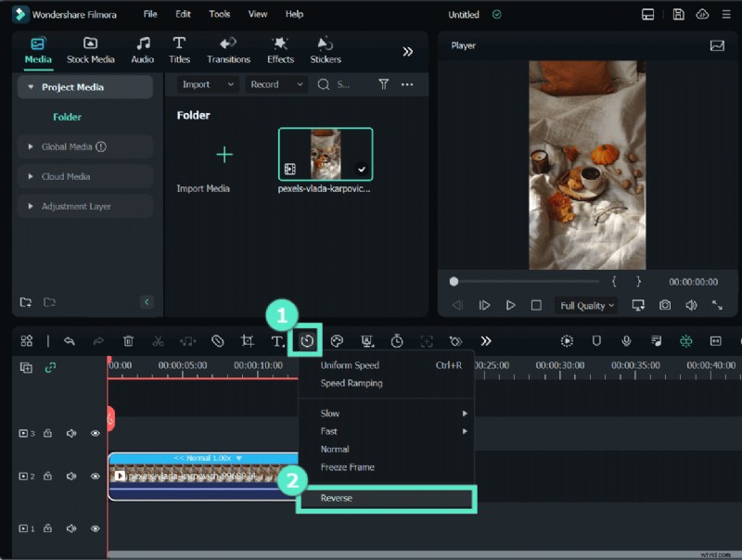The width and height of the screenshot is (742, 560).
Task: Hide track 2 with its eye toggle
Action: [95, 476]
